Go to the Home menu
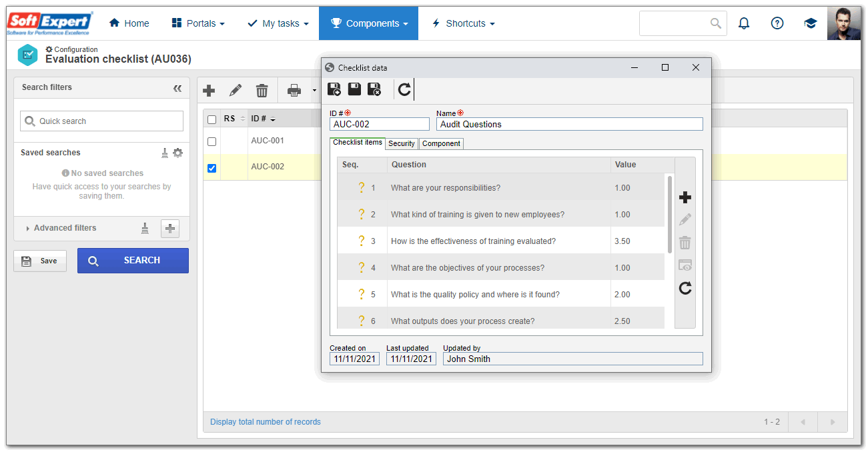 (129, 23)
